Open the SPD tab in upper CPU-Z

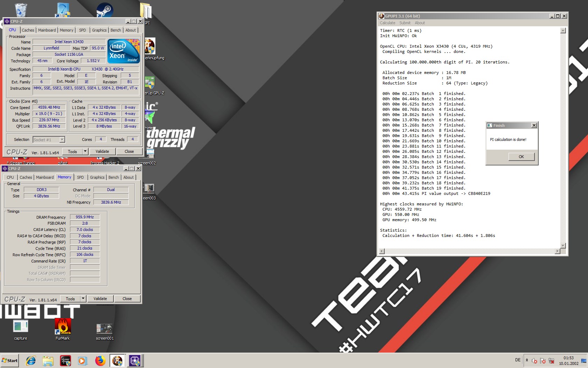83,30
